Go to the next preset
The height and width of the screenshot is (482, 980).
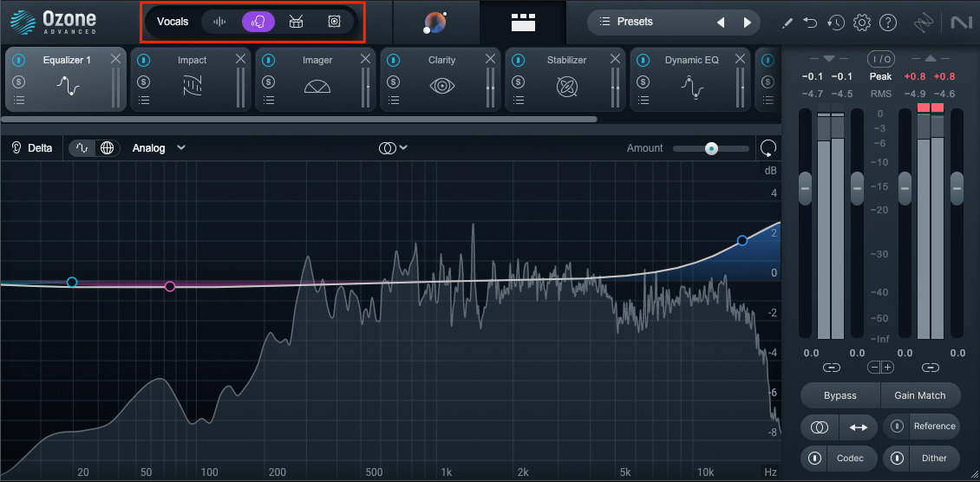(x=748, y=23)
